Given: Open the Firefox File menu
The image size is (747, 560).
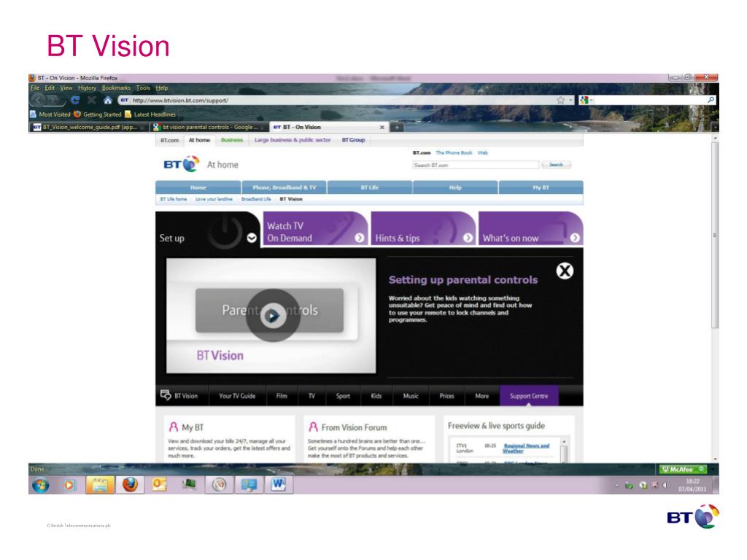Looking at the screenshot, I should pos(35,87).
